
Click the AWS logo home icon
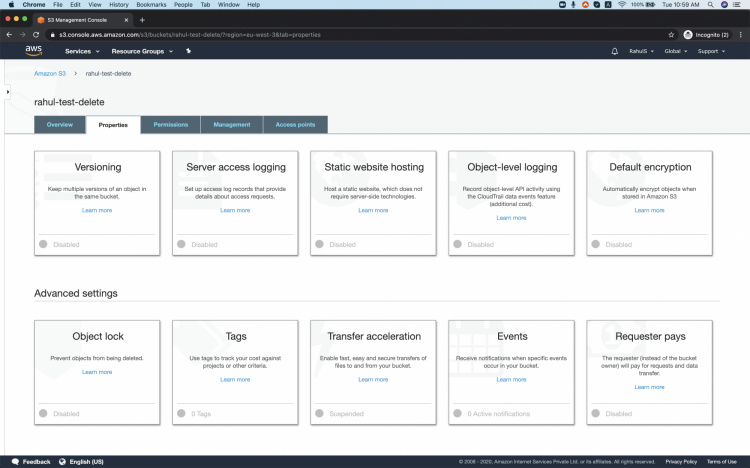click(x=33, y=51)
